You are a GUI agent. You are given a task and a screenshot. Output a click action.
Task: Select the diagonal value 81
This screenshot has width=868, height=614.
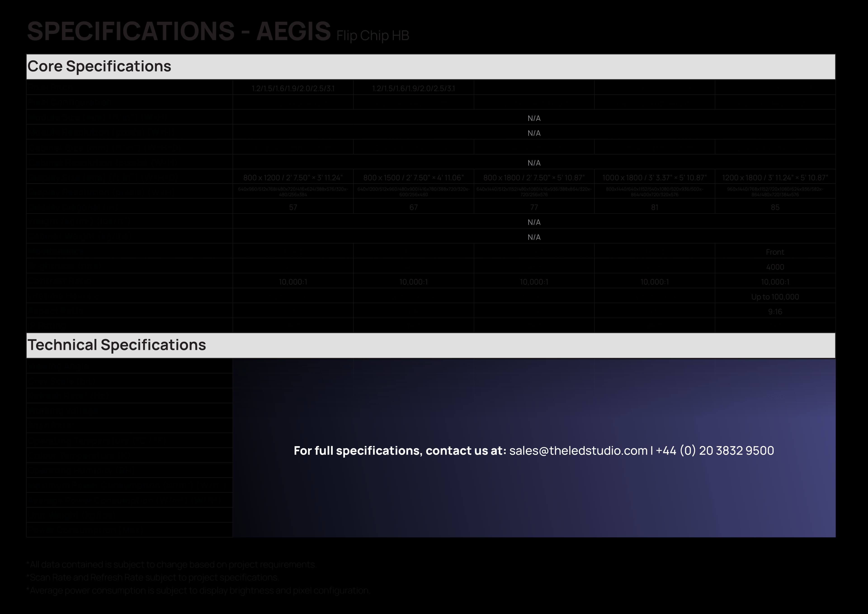click(x=654, y=207)
